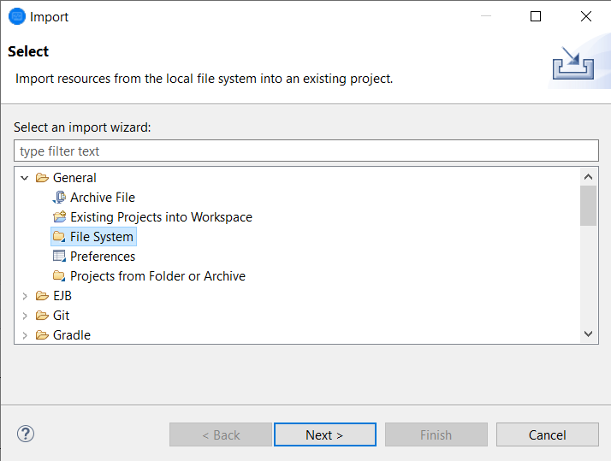This screenshot has height=462, width=612.
Task: Click the filter text input field
Action: click(306, 151)
